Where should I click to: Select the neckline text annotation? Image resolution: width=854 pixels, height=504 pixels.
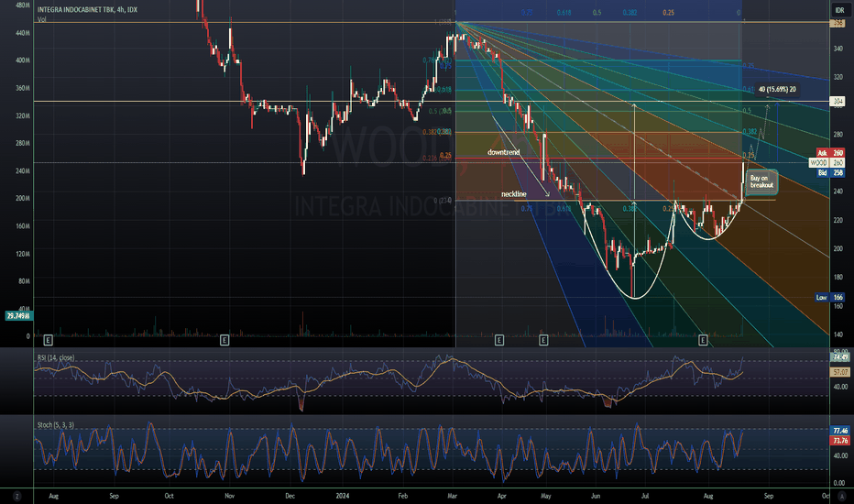click(514, 194)
